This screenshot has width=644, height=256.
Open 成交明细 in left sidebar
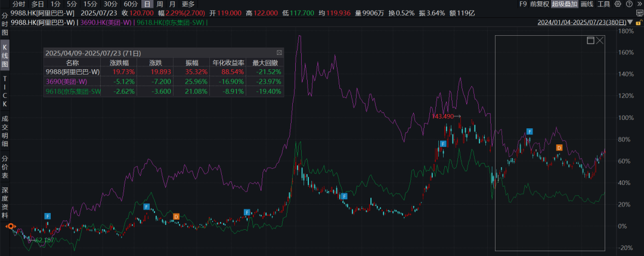pyautogui.click(x=5, y=131)
